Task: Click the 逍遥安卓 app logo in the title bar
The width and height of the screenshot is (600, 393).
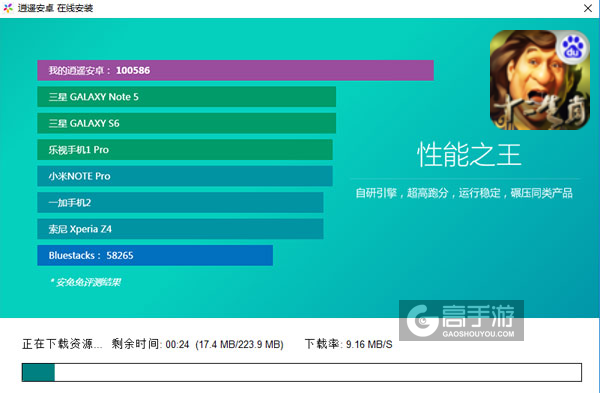Action: tap(8, 8)
